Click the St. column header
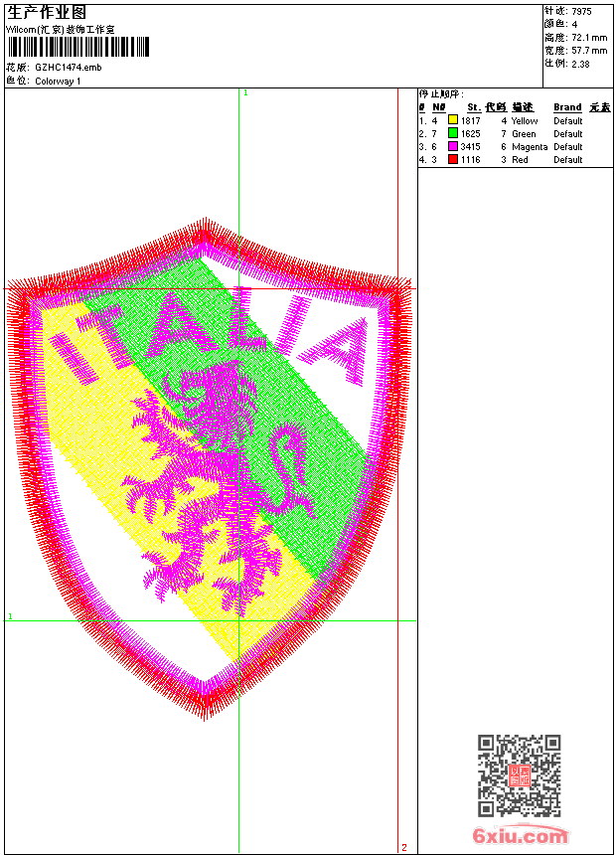Image resolution: width=616 pixels, height=855 pixels. pos(473,107)
